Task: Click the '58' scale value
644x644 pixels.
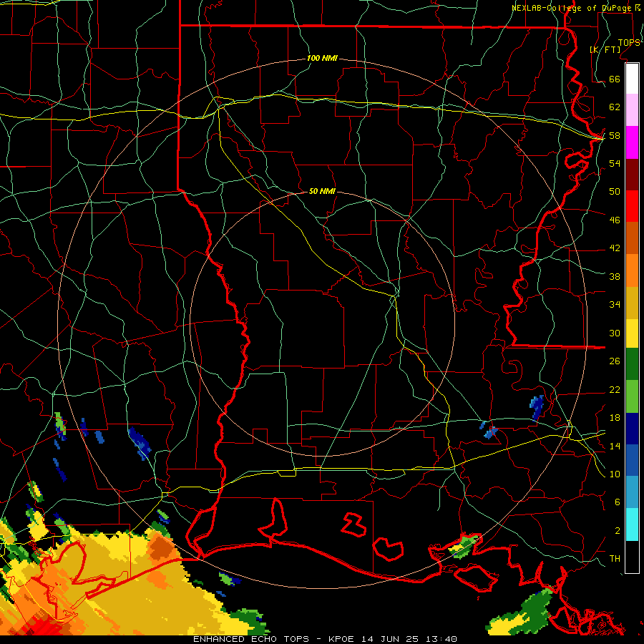Action: [x=615, y=135]
